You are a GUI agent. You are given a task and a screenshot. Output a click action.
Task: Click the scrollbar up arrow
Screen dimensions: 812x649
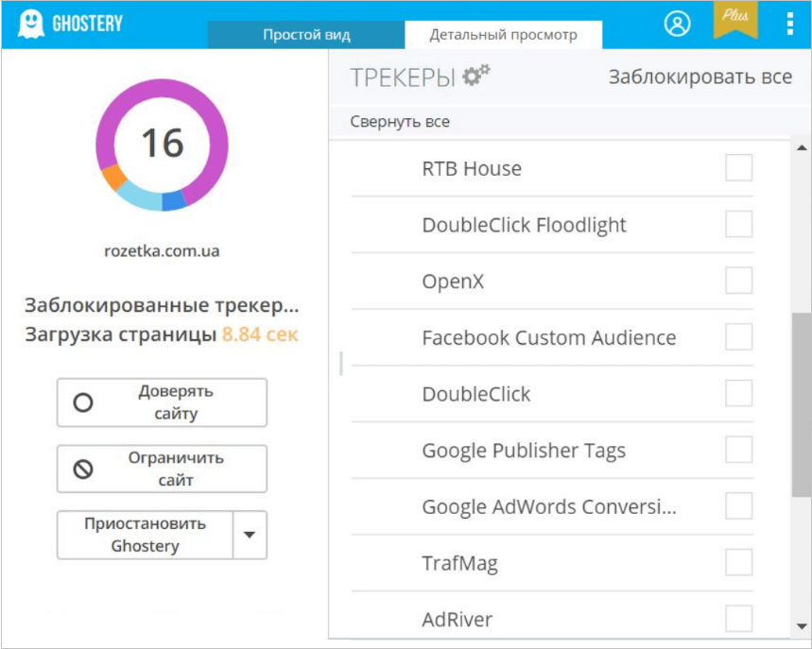(802, 148)
